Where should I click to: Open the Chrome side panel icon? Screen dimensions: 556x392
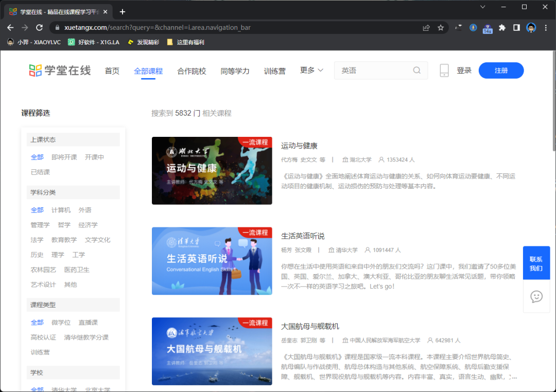(516, 28)
